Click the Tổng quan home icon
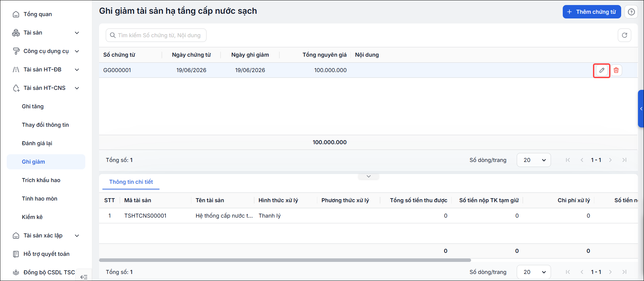 coord(16,14)
